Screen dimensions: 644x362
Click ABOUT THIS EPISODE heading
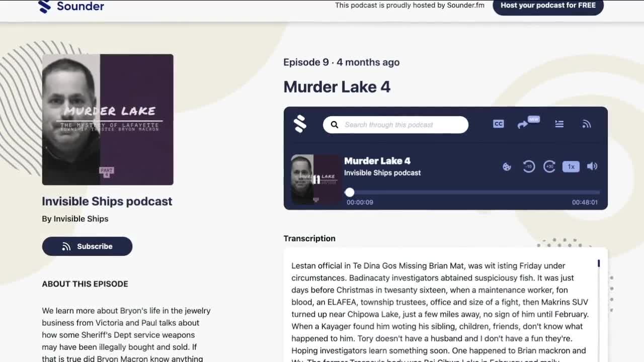[x=85, y=284]
